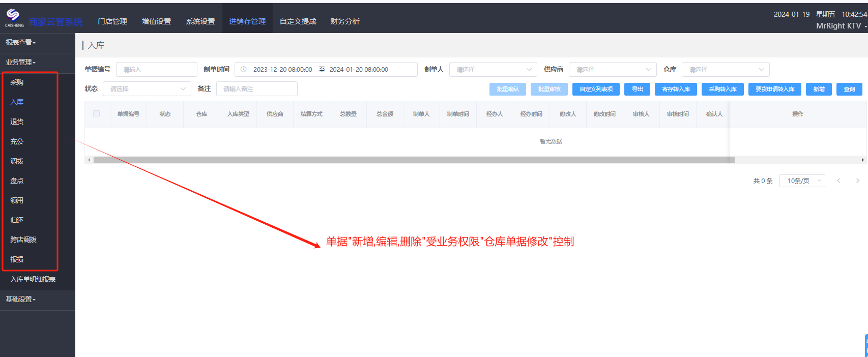Open the 状态 dropdown
Viewport: 868px width, 357px height.
(x=147, y=89)
